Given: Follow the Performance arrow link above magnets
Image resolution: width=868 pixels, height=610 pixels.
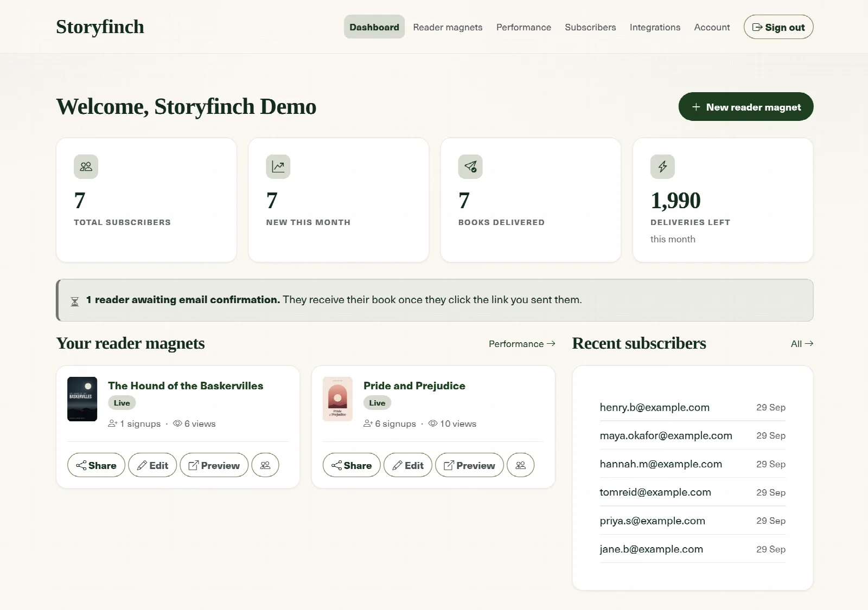Looking at the screenshot, I should [522, 344].
